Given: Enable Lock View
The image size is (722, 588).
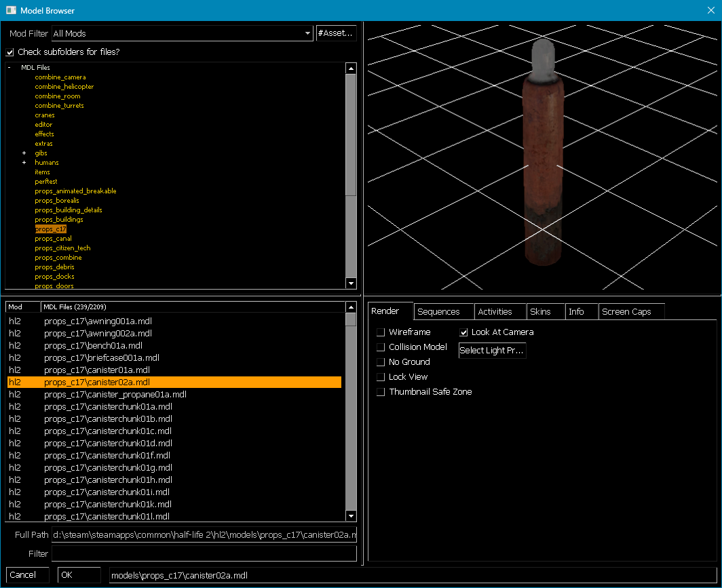Looking at the screenshot, I should click(381, 377).
